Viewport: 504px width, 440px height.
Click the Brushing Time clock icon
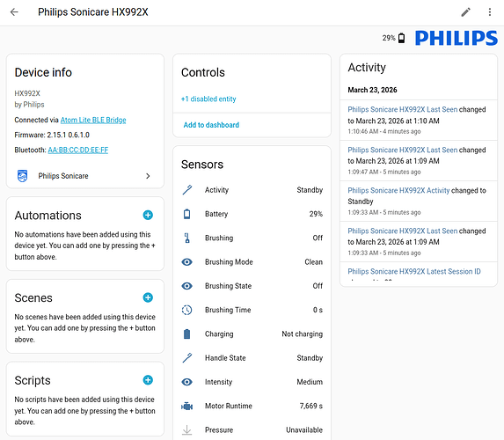click(186, 310)
